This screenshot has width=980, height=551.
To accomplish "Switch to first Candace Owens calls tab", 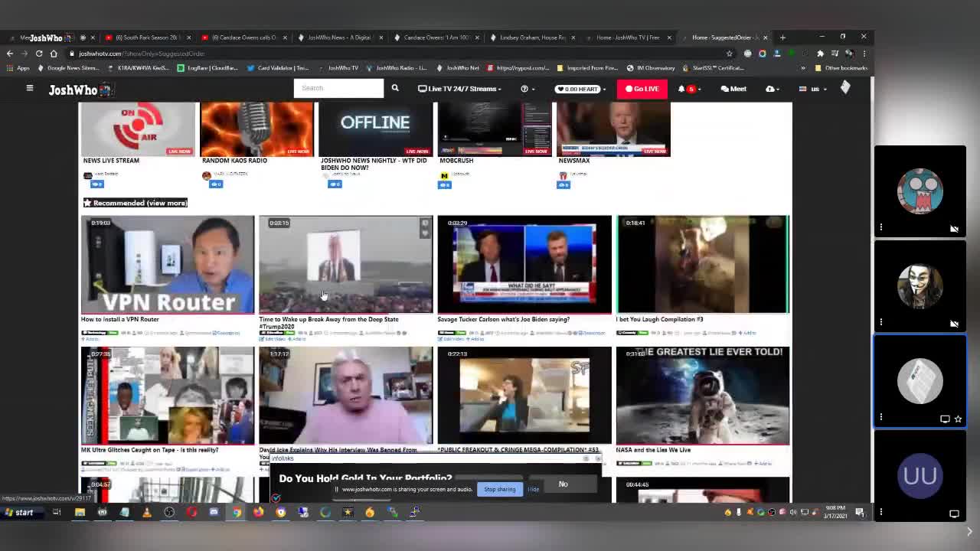I will click(243, 37).
